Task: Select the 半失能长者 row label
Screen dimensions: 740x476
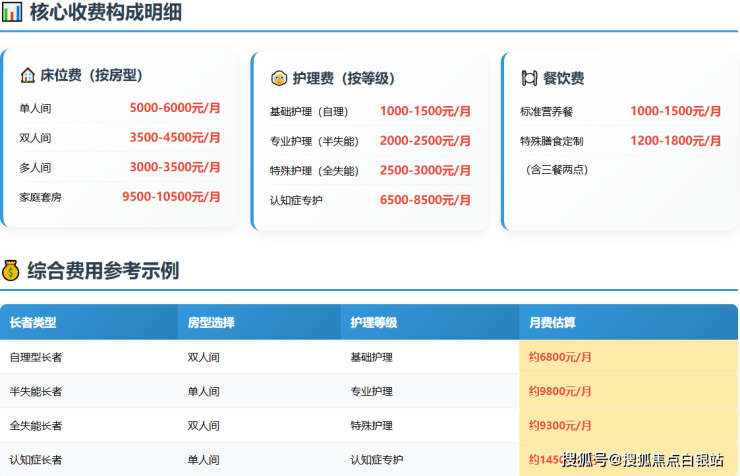Action: (x=36, y=391)
